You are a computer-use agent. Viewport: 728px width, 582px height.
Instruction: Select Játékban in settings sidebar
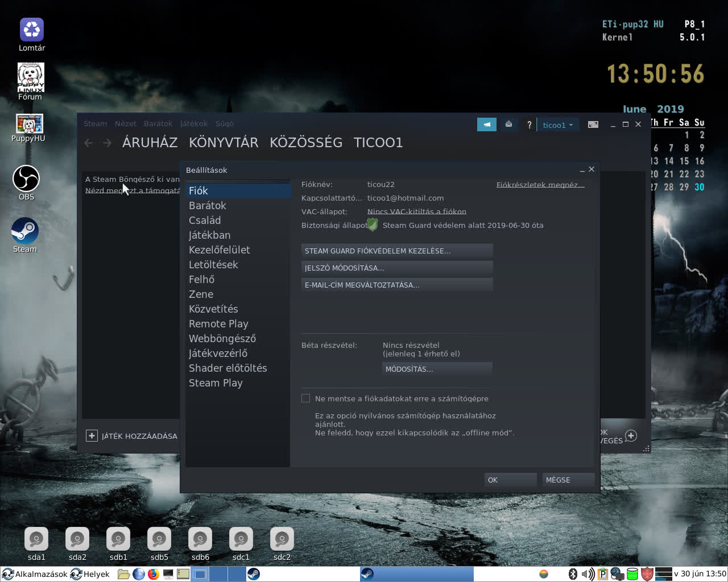click(x=238, y=235)
